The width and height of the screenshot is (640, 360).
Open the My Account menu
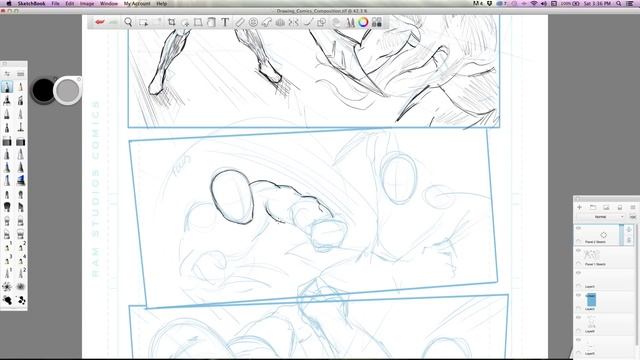click(x=137, y=3)
